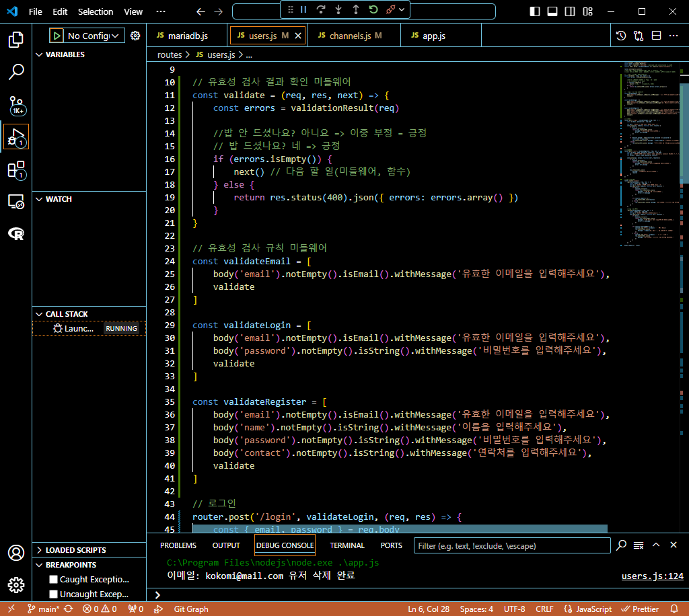Enable the Caught Exceptions breakpoint checkbox
Screen dimensions: 689x616
tap(54, 579)
